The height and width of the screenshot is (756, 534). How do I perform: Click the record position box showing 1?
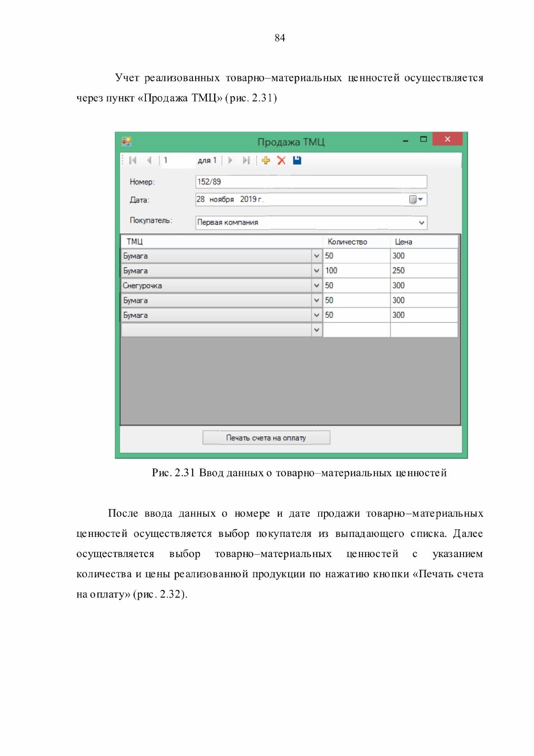pyautogui.click(x=178, y=160)
